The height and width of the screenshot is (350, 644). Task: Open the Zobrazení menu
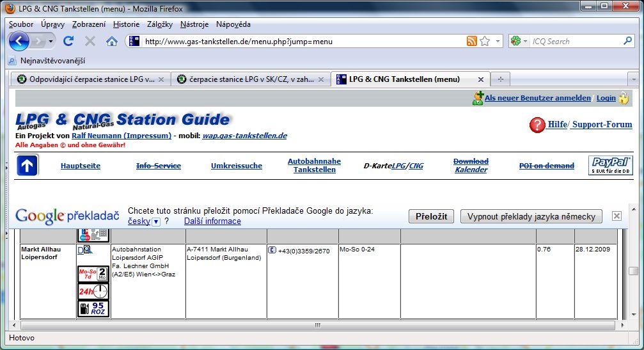click(89, 24)
